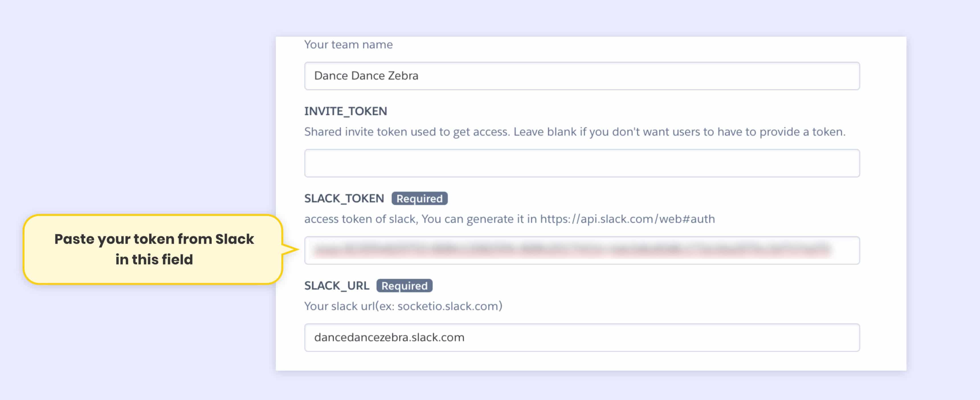Viewport: 980px width, 400px height.
Task: Click the 'Your slack url' description text
Action: 339,306
